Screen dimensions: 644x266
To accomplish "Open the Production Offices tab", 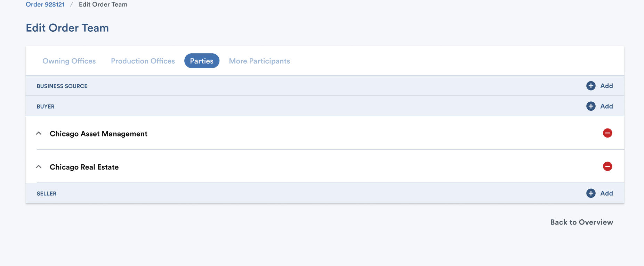I will click(x=143, y=61).
